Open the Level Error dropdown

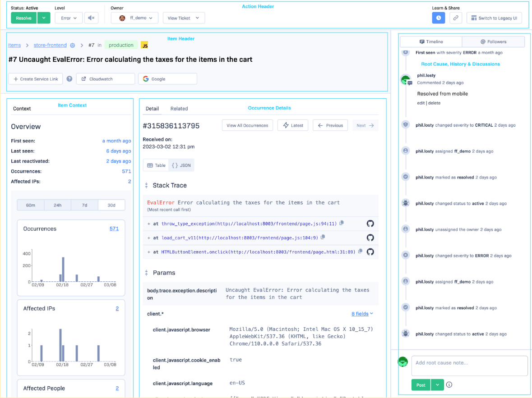[69, 18]
